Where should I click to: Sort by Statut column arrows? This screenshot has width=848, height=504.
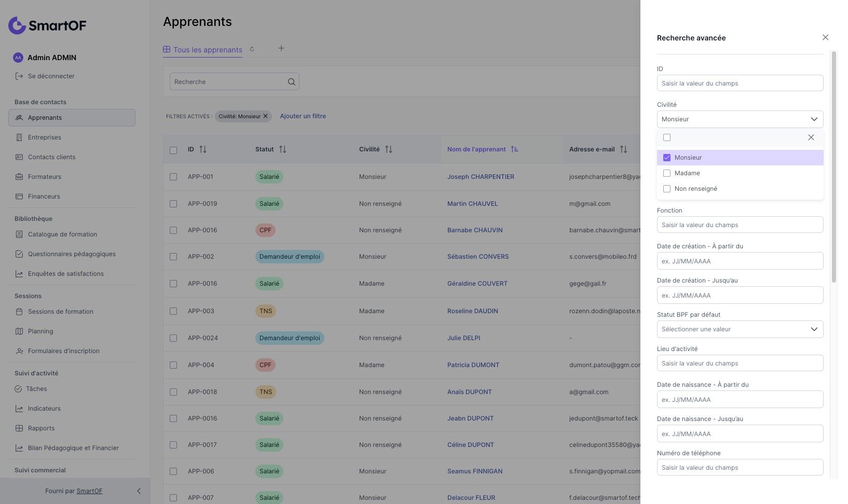[282, 149]
